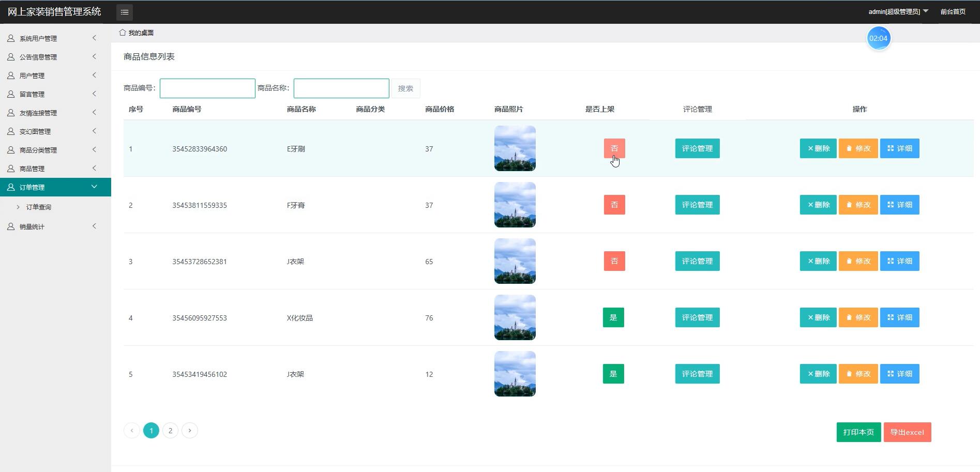Delete the E牙刷 product row
Viewport: 980px width, 472px height.
tap(818, 148)
